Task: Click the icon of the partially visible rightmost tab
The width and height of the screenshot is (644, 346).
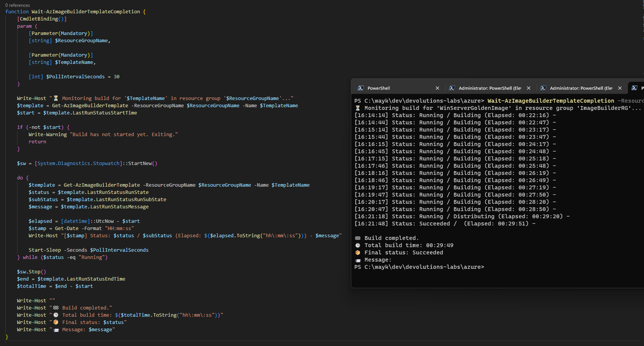Action: tap(634, 88)
